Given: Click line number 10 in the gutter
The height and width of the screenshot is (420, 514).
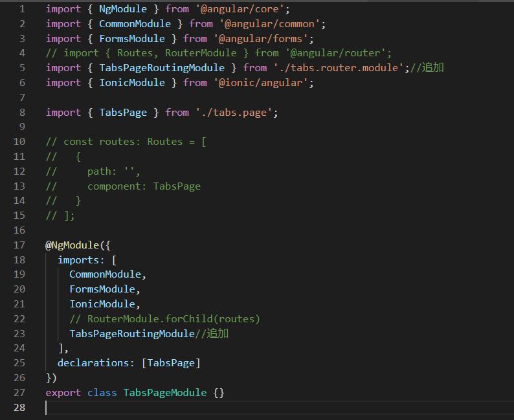Looking at the screenshot, I should (19, 142).
